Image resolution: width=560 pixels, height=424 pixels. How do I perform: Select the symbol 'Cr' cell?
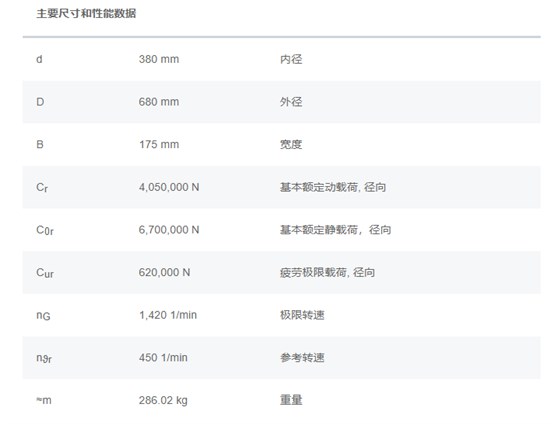(42, 187)
